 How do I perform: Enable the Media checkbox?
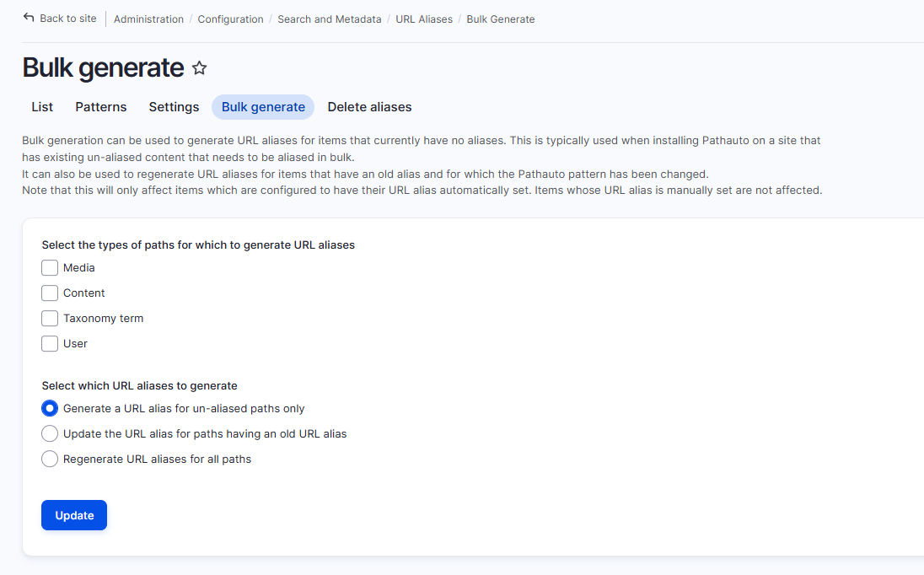(x=50, y=268)
